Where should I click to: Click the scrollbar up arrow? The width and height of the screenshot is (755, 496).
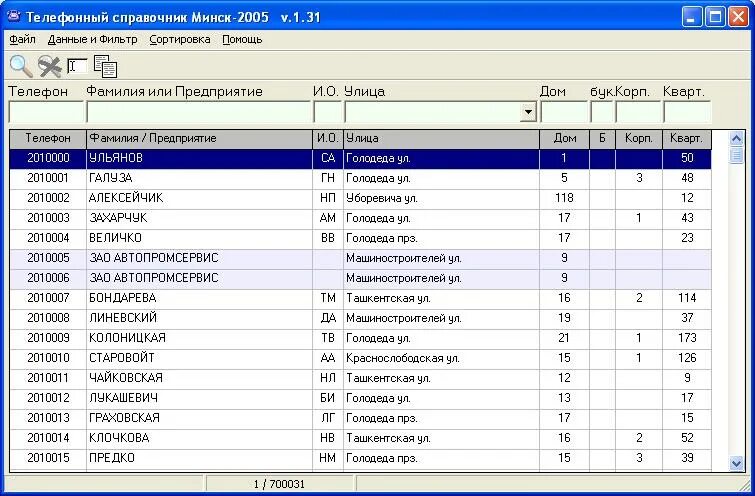coord(736,139)
